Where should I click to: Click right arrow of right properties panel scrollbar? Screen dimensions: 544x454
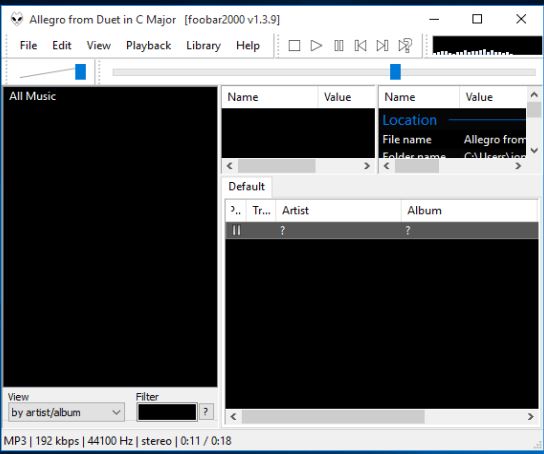pyautogui.click(x=518, y=166)
